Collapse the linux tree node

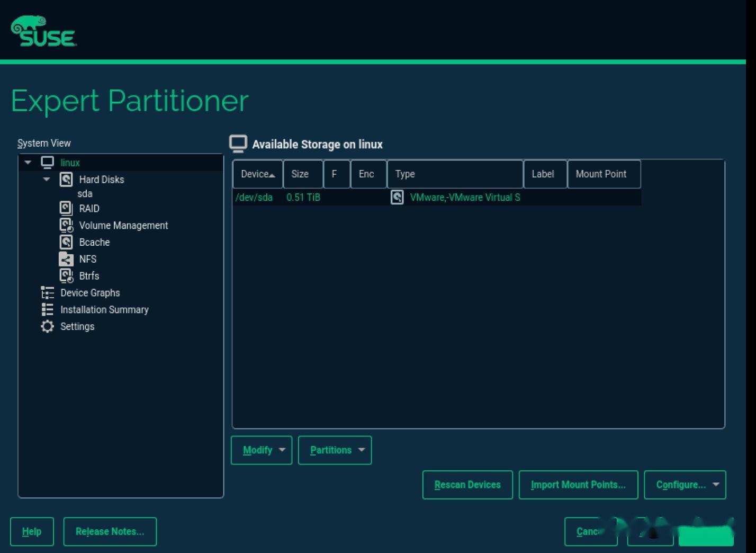click(x=28, y=162)
